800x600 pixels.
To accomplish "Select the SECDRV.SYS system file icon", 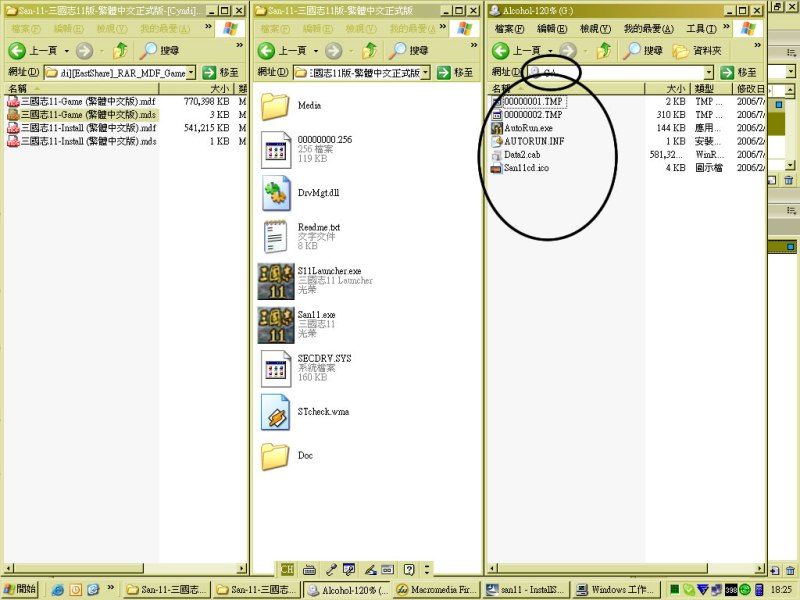I will (x=276, y=368).
